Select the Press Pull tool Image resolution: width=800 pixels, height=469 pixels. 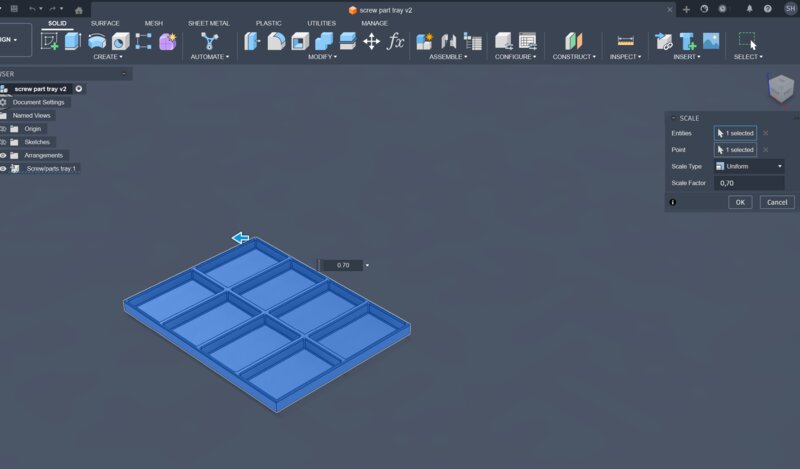pyautogui.click(x=252, y=41)
